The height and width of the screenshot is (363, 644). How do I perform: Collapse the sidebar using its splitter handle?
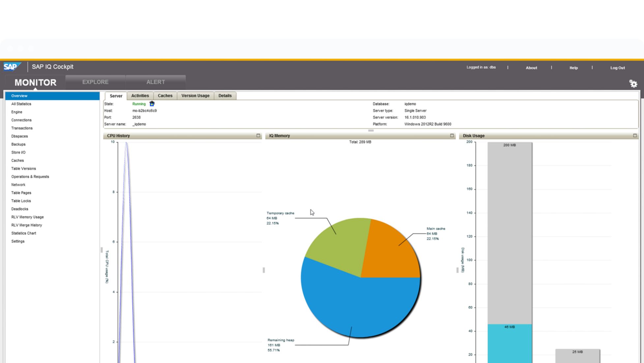click(102, 250)
